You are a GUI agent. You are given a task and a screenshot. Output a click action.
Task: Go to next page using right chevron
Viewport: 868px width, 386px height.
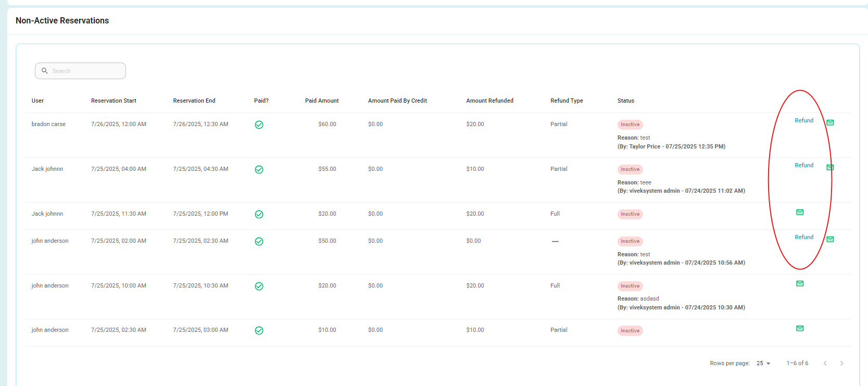coord(841,363)
